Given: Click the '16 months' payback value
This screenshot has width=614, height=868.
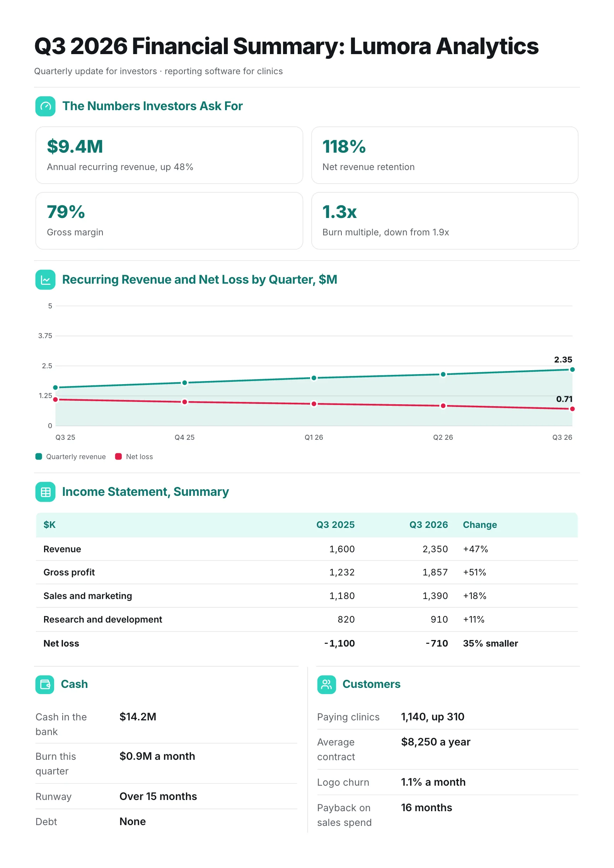Looking at the screenshot, I should (x=426, y=808).
